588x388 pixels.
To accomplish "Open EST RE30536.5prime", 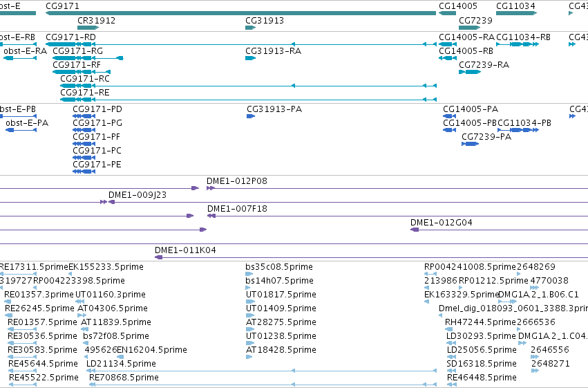I will [41, 336].
